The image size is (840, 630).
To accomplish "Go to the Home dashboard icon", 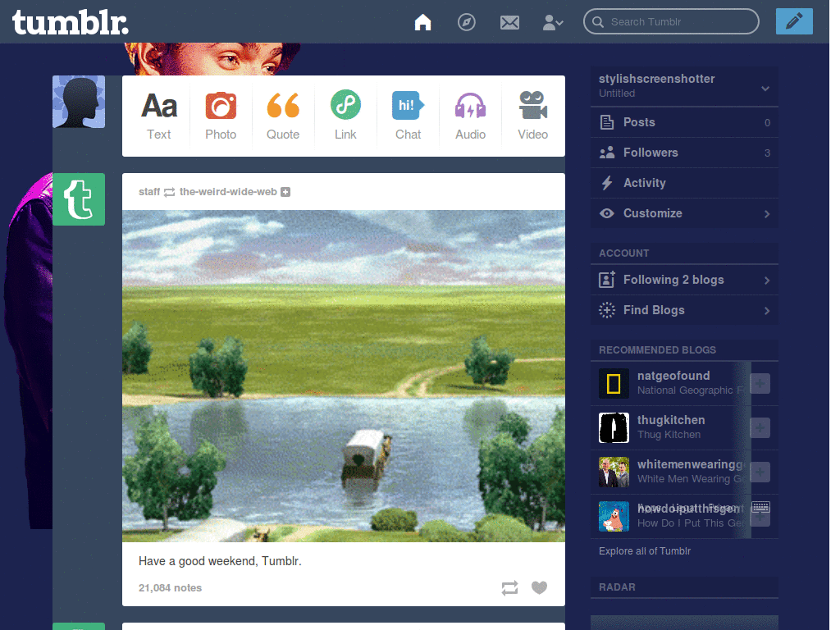I will click(x=422, y=22).
